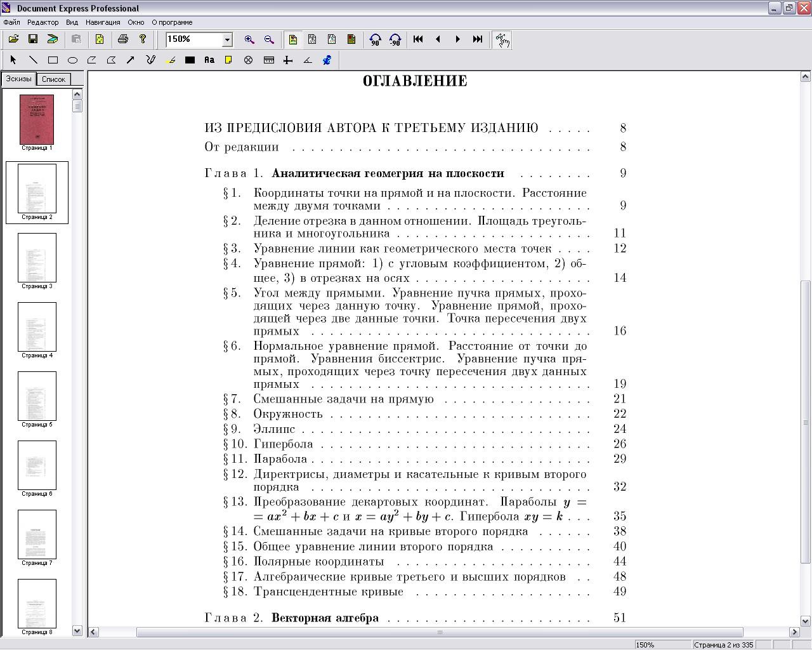Toggle the second page display mode button
This screenshot has width=812, height=650.
pyautogui.click(x=312, y=39)
